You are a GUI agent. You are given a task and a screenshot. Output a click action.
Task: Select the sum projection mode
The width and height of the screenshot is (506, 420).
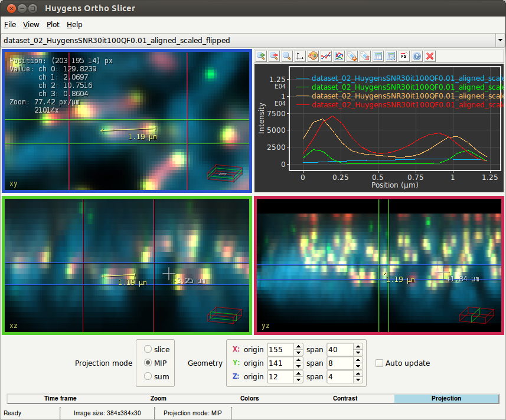pyautogui.click(x=148, y=376)
